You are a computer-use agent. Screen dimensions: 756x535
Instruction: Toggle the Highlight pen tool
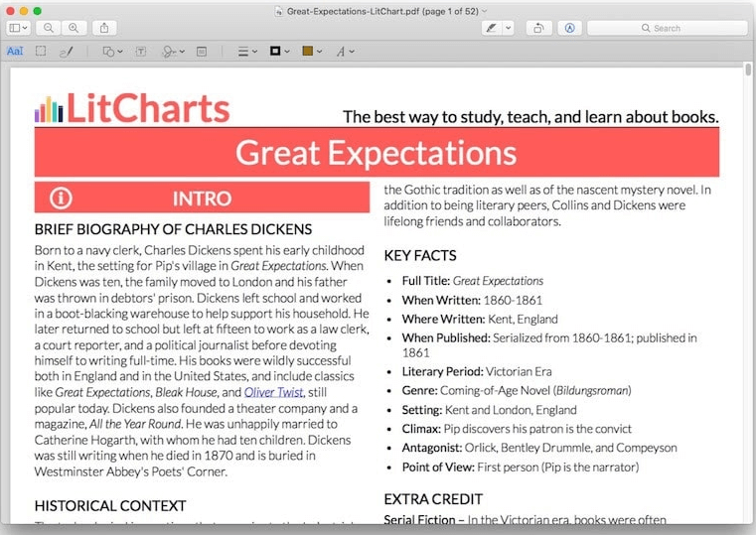click(490, 28)
